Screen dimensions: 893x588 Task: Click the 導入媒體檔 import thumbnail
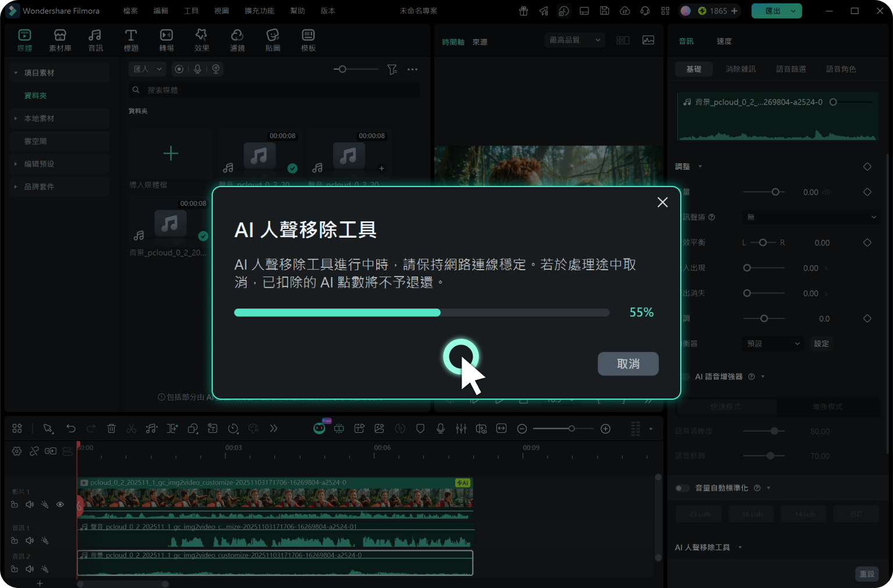pos(171,154)
